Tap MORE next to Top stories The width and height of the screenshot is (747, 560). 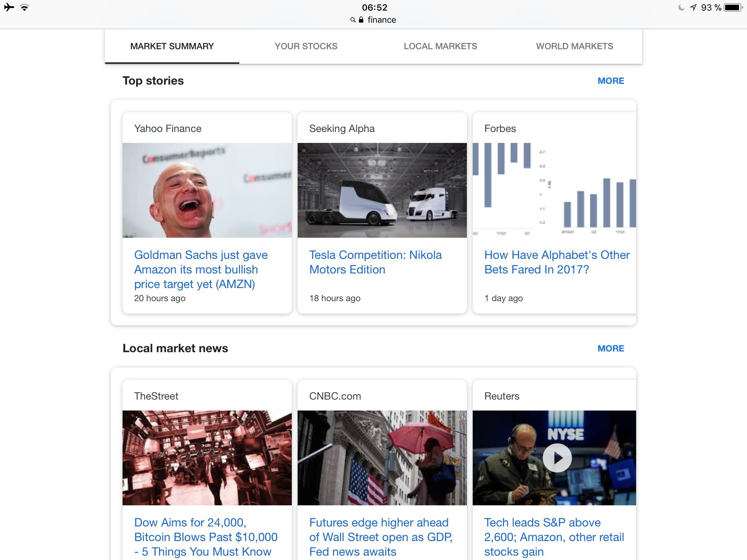pyautogui.click(x=611, y=81)
